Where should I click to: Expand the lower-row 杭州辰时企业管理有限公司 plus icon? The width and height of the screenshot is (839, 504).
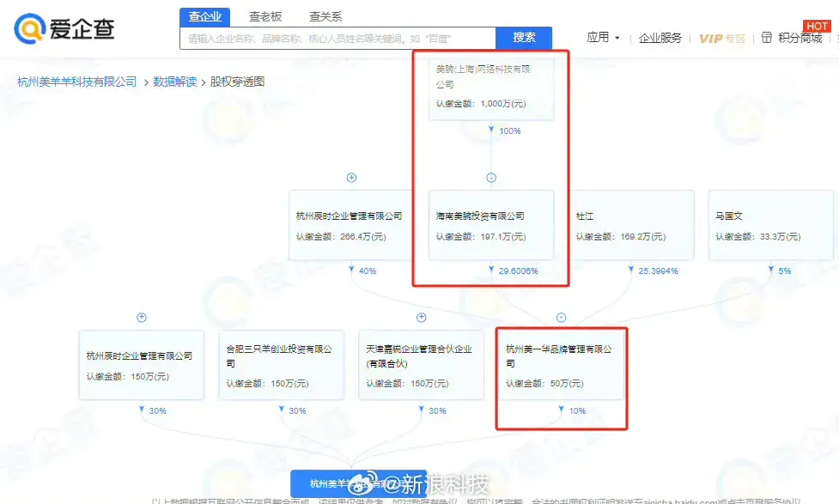coord(142,318)
